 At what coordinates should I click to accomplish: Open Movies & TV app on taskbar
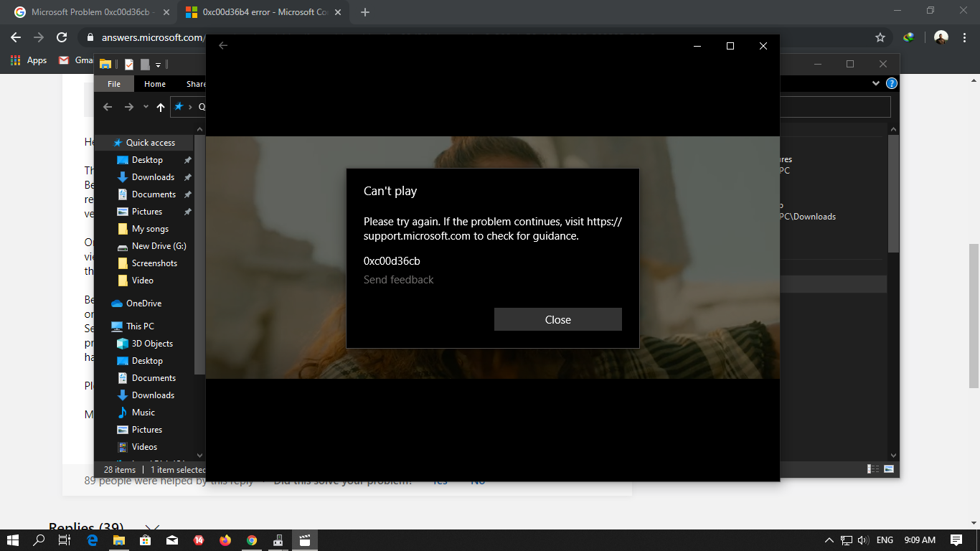click(x=305, y=540)
